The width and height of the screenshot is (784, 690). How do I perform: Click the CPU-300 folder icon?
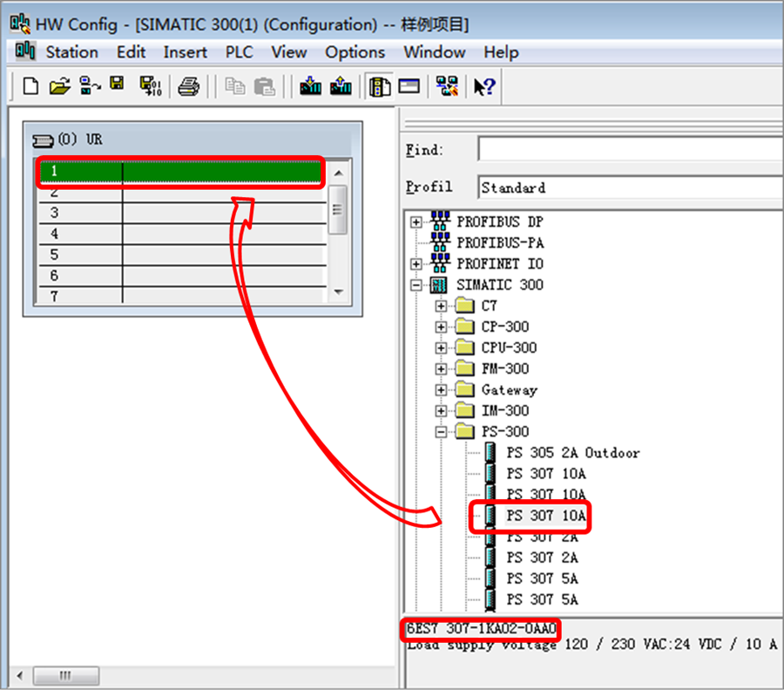point(464,347)
